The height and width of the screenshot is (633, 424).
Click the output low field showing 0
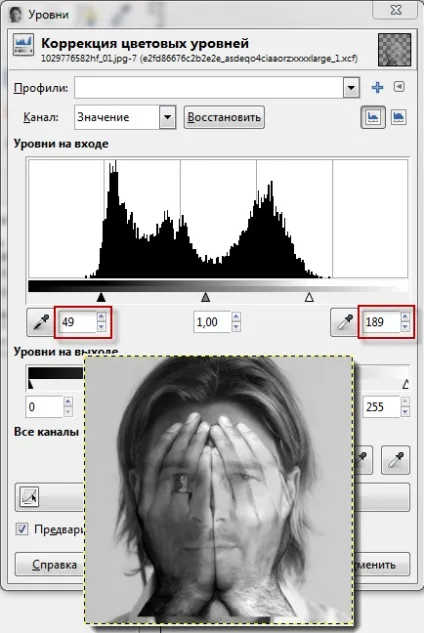(x=45, y=407)
